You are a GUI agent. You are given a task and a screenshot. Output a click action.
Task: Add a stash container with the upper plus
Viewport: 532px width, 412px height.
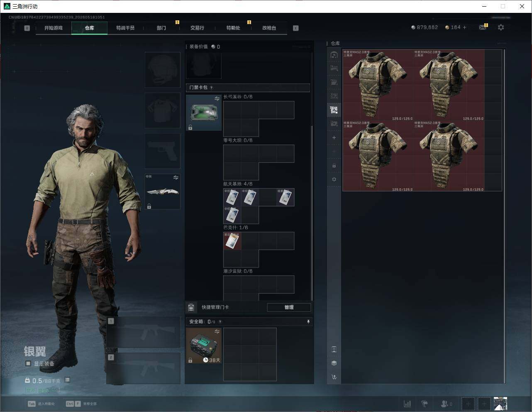point(334,137)
